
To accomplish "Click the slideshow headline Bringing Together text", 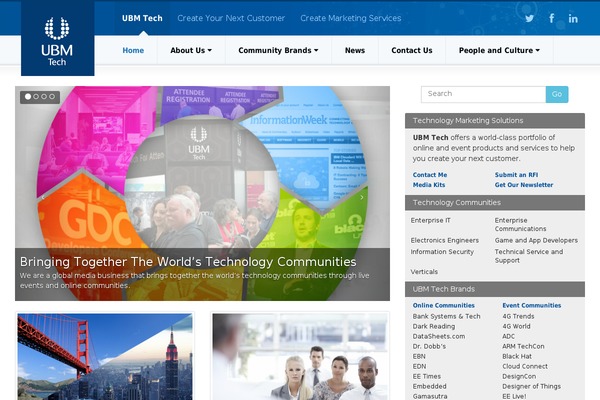I will pos(188,261).
